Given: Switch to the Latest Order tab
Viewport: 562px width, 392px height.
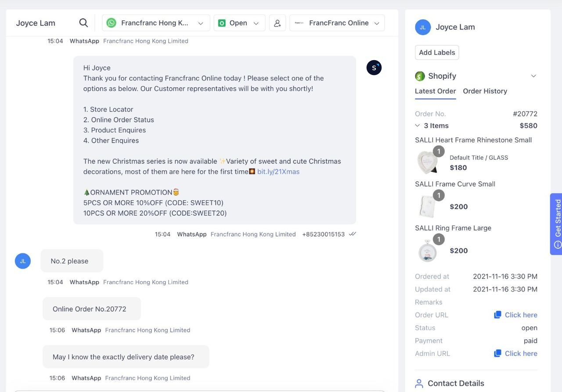Looking at the screenshot, I should coord(435,91).
